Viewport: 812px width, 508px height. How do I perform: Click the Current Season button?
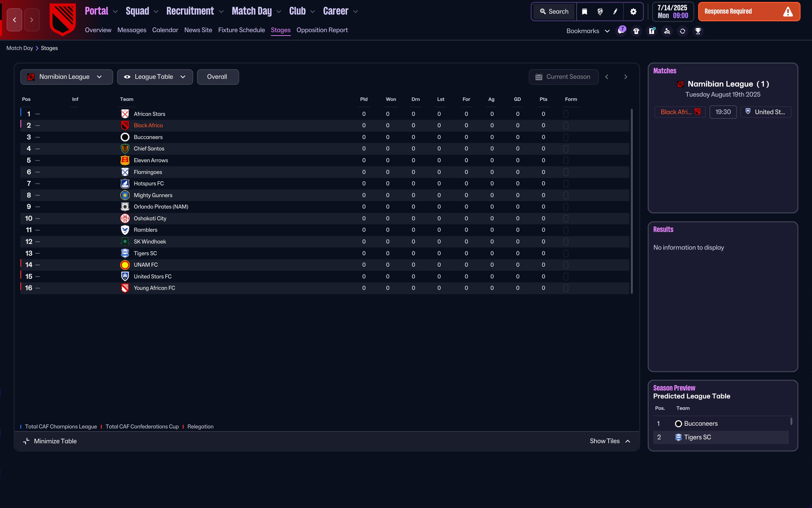pyautogui.click(x=563, y=77)
